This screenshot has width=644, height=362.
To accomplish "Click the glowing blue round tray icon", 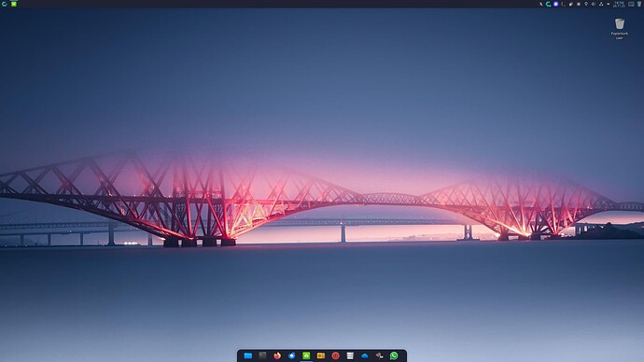I will click(x=555, y=4).
